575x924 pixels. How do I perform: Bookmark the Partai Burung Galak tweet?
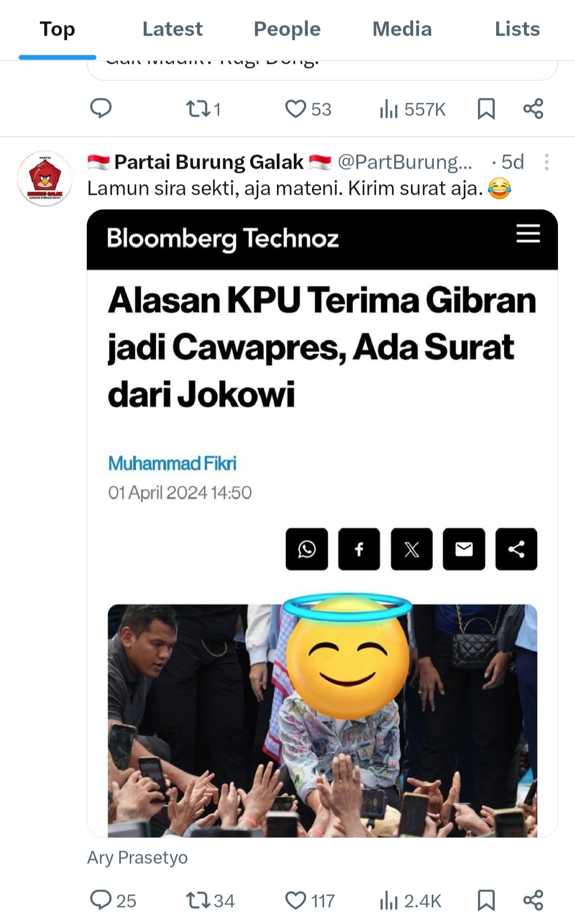click(486, 901)
